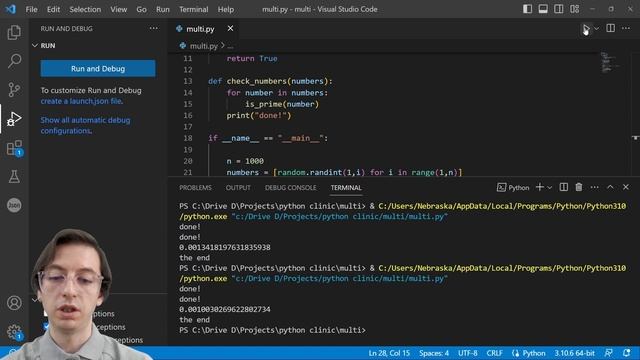
Task: Switch to the OUTPUT tab
Action: (x=238, y=188)
